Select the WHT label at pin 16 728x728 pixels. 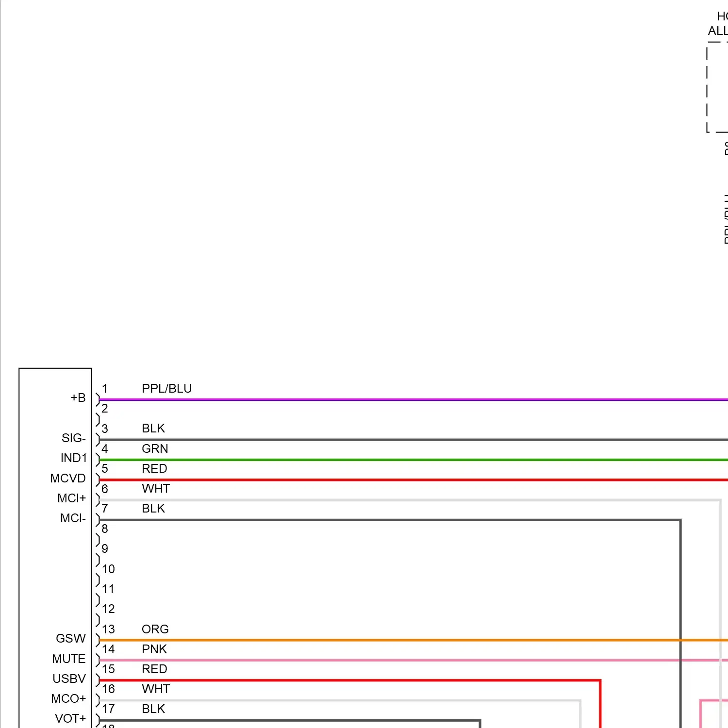[x=156, y=689]
